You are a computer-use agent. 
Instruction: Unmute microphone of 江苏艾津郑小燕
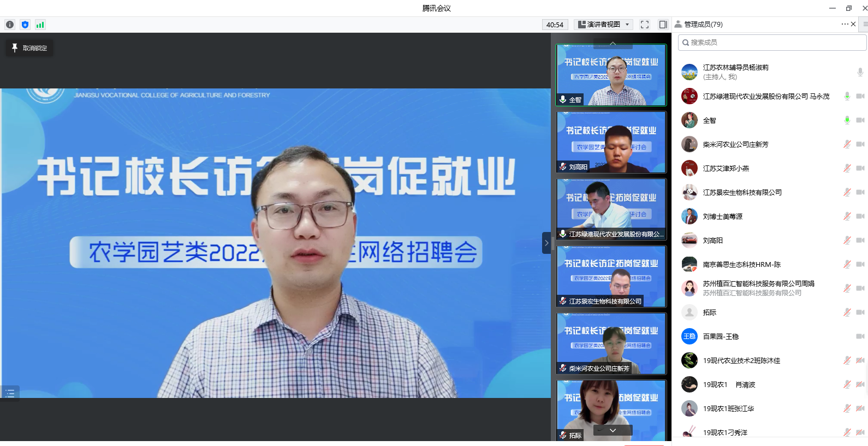click(847, 168)
